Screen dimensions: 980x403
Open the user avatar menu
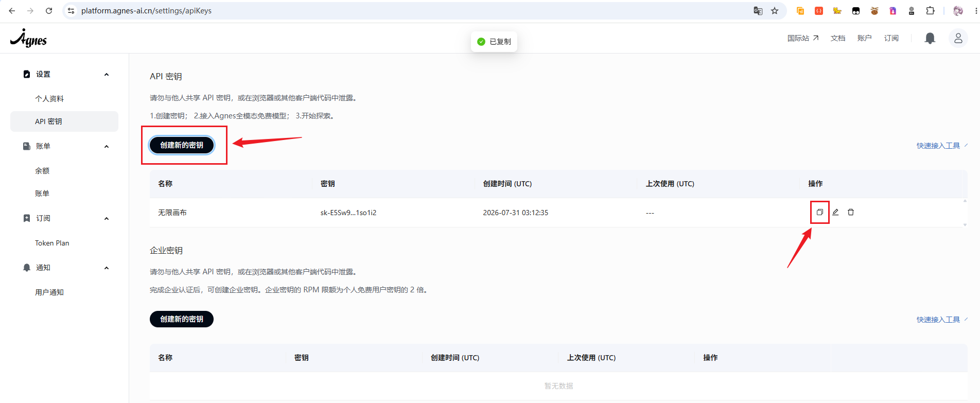point(958,38)
